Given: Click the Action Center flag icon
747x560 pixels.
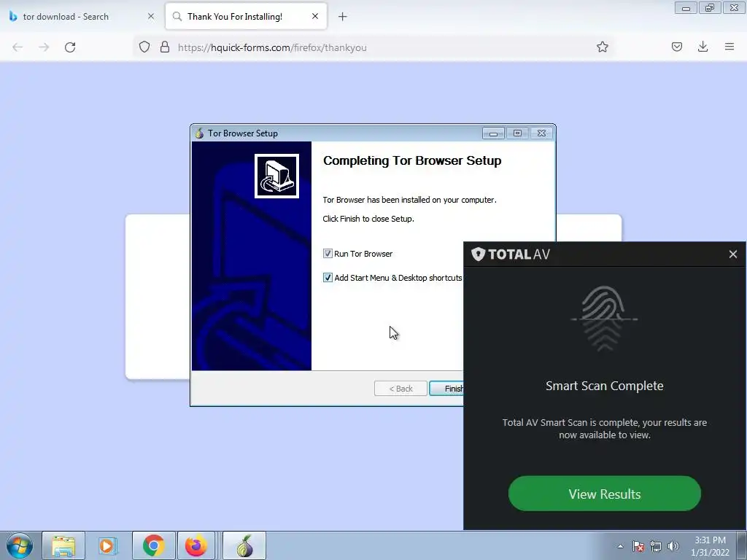Looking at the screenshot, I should [638, 546].
